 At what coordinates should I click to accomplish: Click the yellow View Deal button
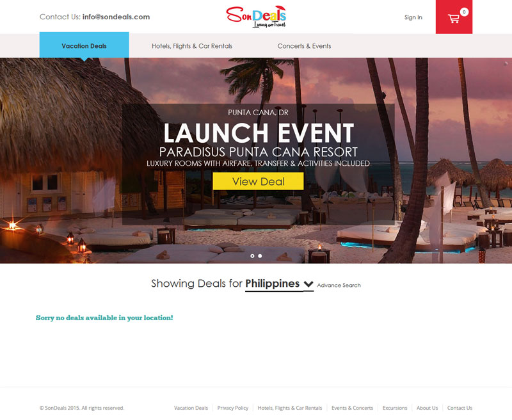point(259,181)
